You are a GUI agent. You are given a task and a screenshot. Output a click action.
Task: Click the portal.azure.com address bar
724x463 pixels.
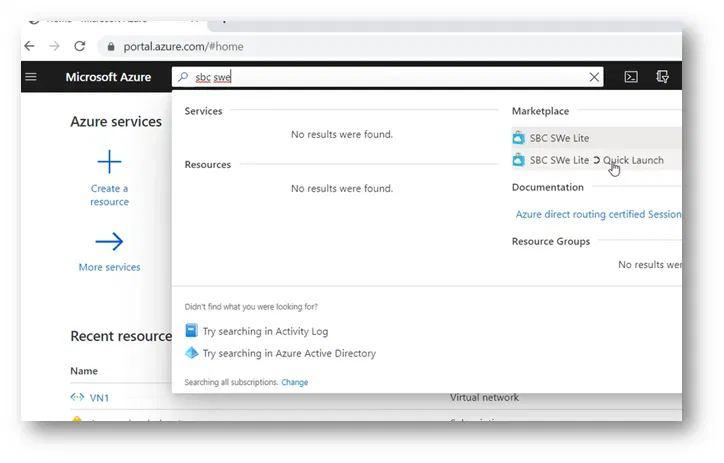click(x=300, y=46)
